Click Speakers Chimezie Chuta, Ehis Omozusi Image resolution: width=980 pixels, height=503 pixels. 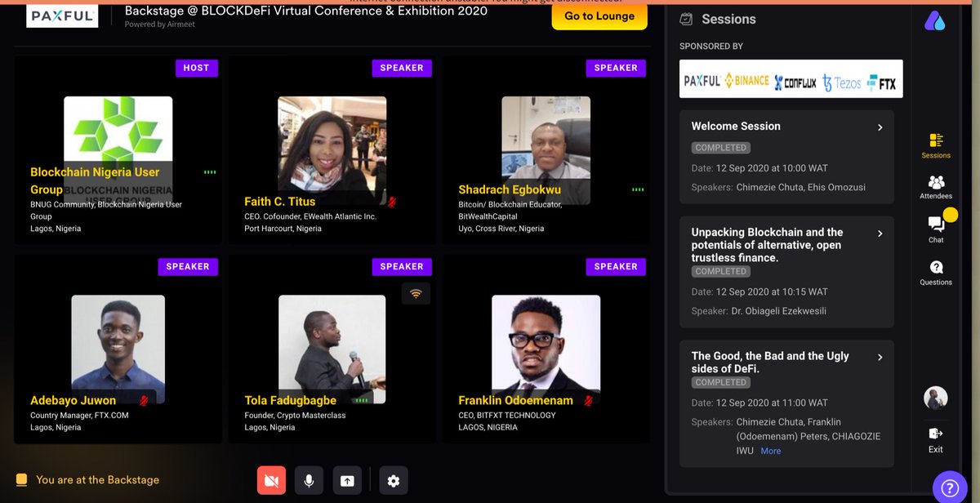click(x=778, y=187)
